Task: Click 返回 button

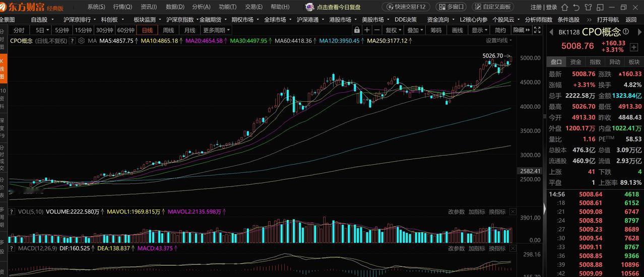Action: click(631, 20)
